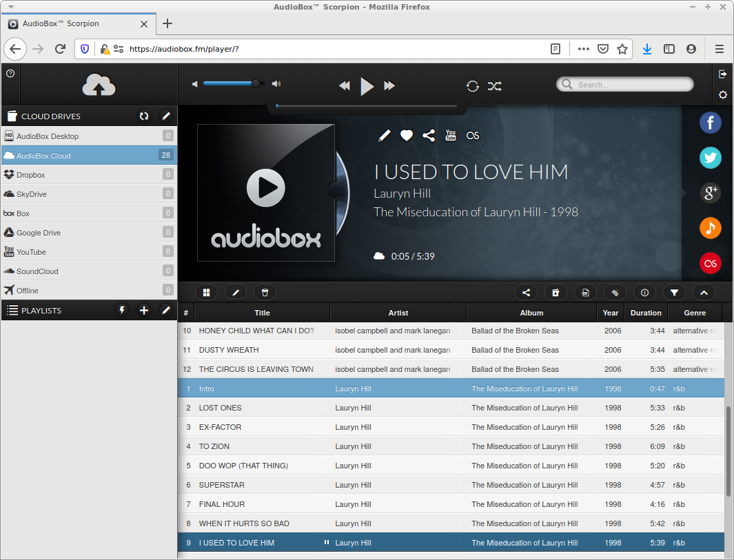Click the list toolbar share button

coord(526,292)
